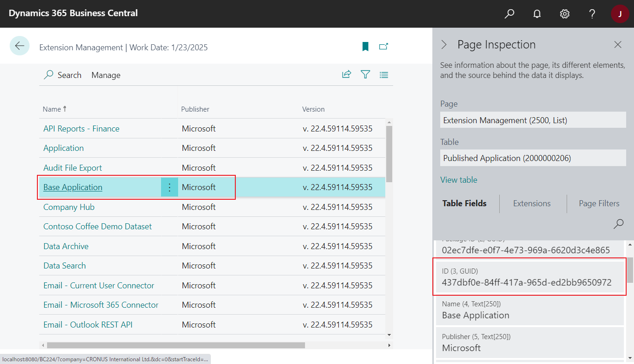Open the list layout options icon
The height and width of the screenshot is (364, 634).
[x=383, y=74]
